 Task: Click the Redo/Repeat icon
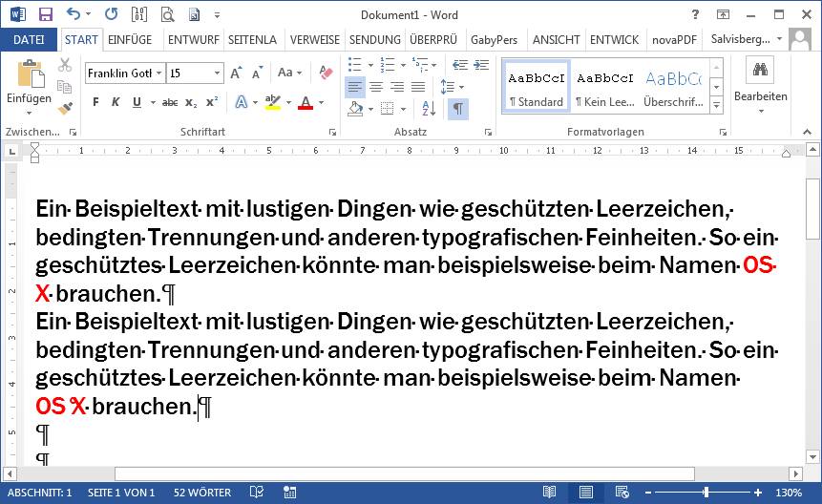111,14
